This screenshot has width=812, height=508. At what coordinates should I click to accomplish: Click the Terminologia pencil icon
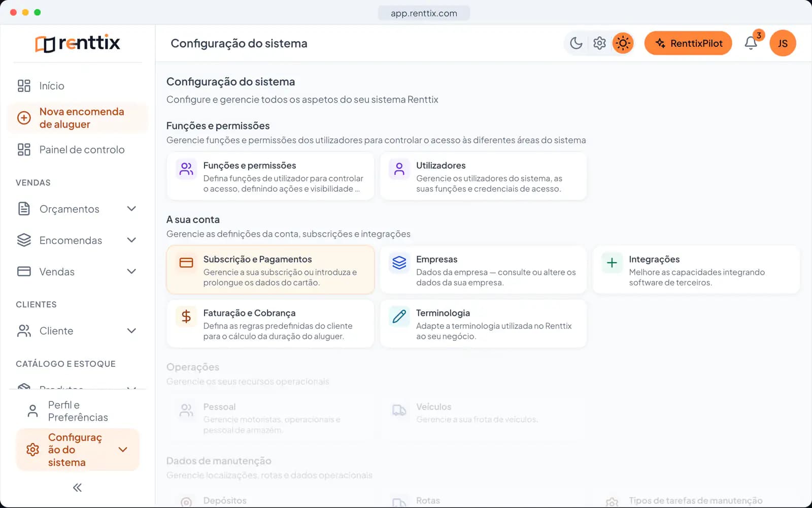tap(399, 316)
